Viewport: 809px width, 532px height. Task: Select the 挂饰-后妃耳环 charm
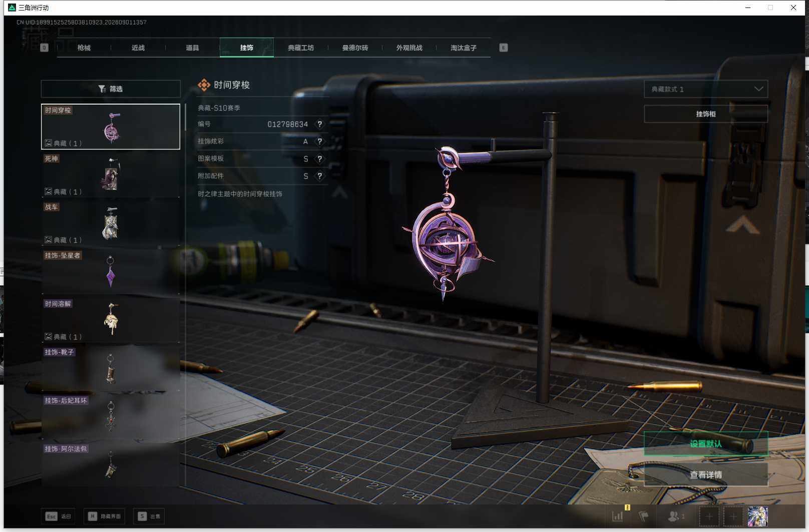[111, 417]
